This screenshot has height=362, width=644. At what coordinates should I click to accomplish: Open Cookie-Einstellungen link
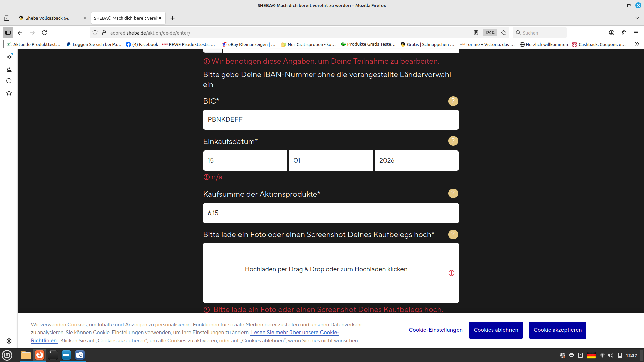(435, 330)
